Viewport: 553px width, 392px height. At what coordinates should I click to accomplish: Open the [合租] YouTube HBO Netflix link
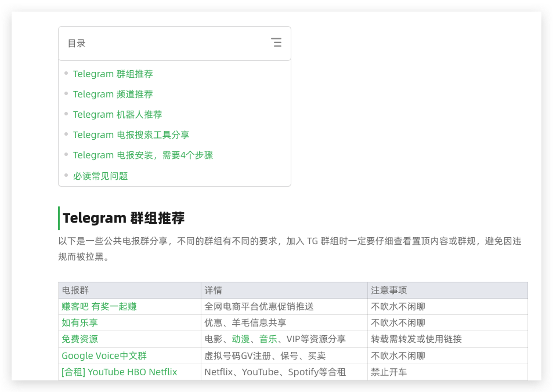click(x=119, y=372)
